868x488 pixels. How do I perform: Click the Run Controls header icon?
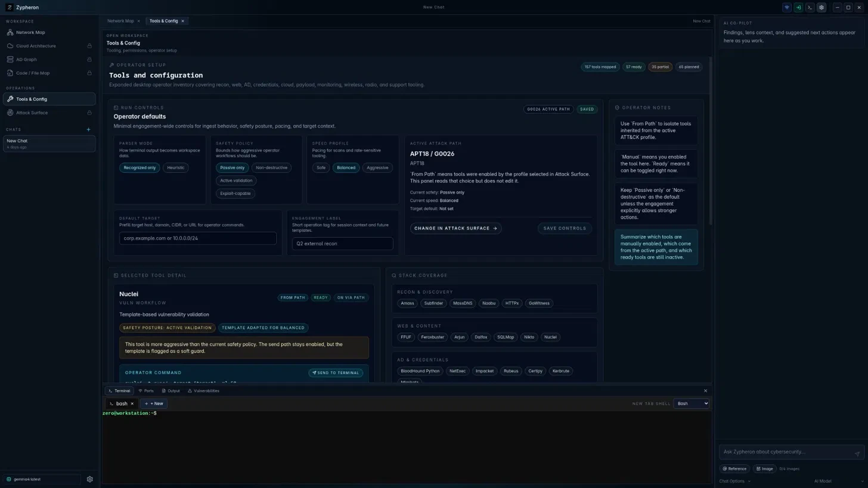coord(116,108)
